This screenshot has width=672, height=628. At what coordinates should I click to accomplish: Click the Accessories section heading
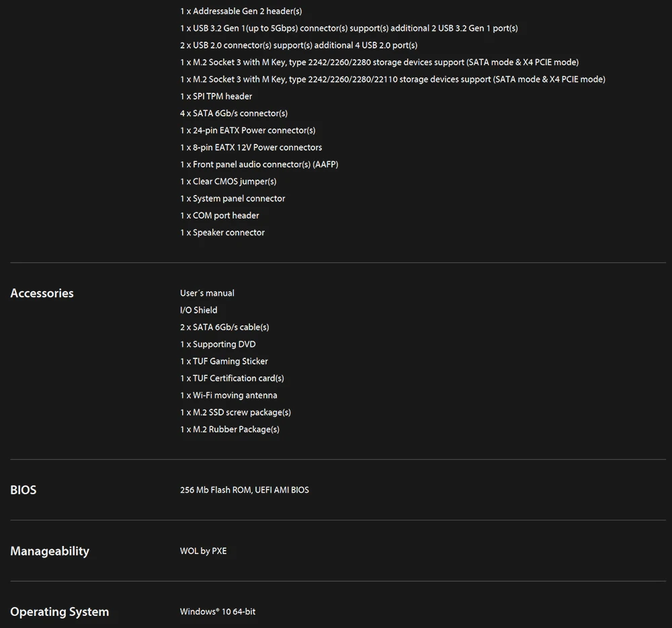tap(42, 293)
